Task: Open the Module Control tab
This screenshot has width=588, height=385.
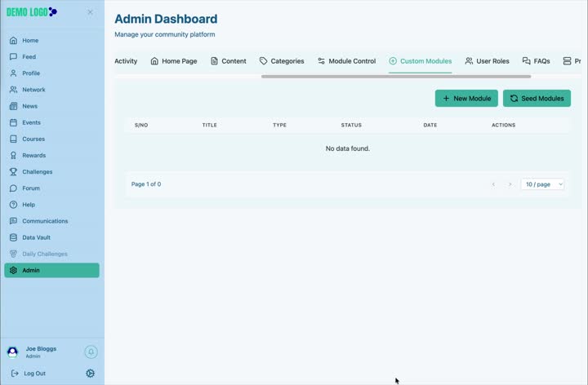Action: (x=346, y=61)
